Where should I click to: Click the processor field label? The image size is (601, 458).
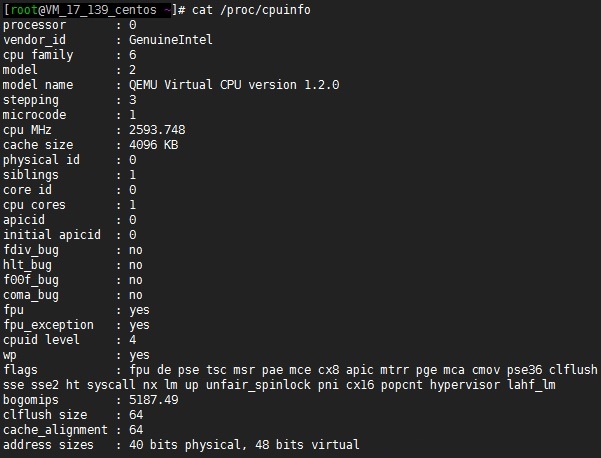[36, 25]
